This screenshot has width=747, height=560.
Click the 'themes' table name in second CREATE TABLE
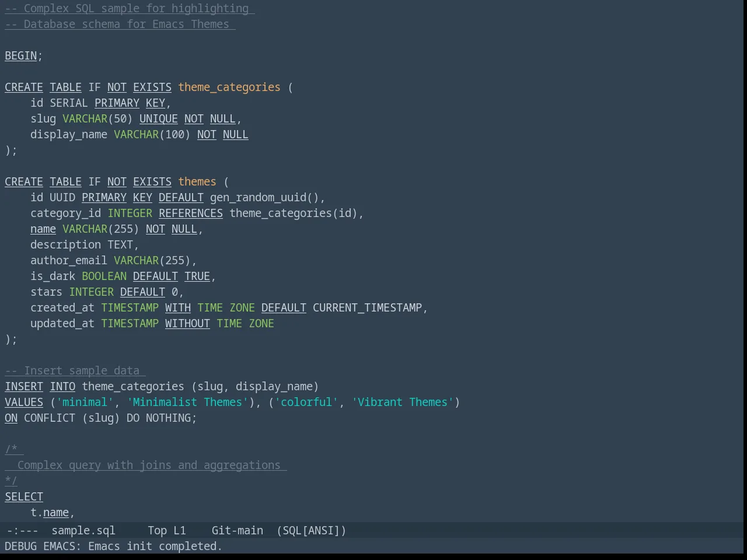197,182
